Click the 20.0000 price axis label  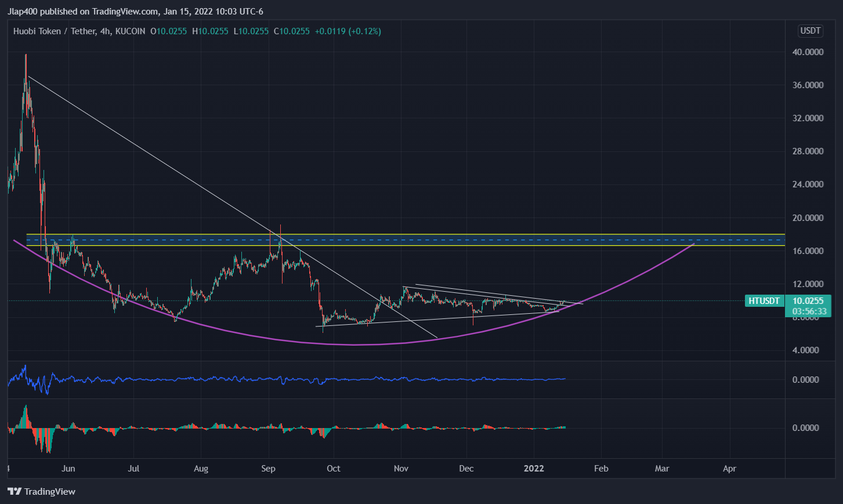point(808,217)
